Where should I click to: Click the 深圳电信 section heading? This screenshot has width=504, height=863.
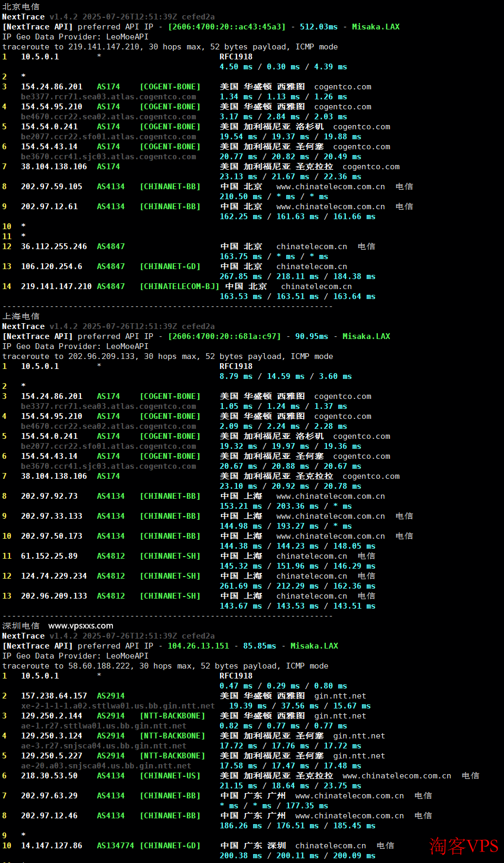21,626
